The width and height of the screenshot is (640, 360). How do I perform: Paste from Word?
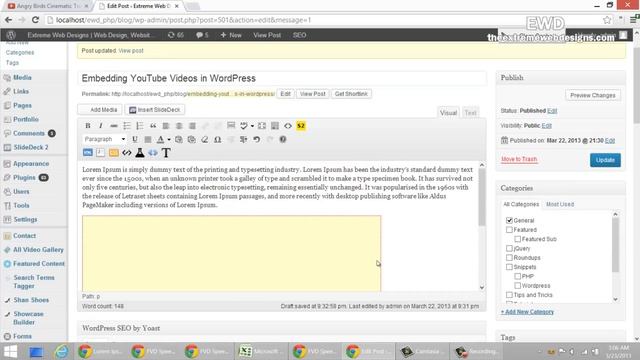click(191, 139)
